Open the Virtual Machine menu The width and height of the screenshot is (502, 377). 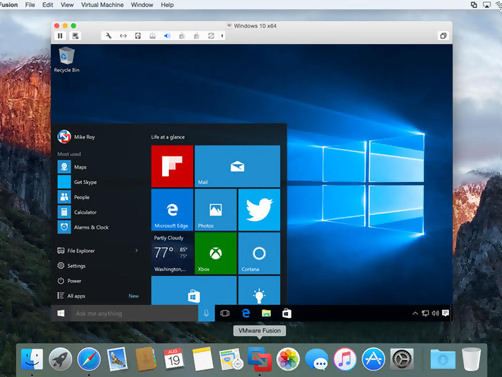click(x=102, y=5)
